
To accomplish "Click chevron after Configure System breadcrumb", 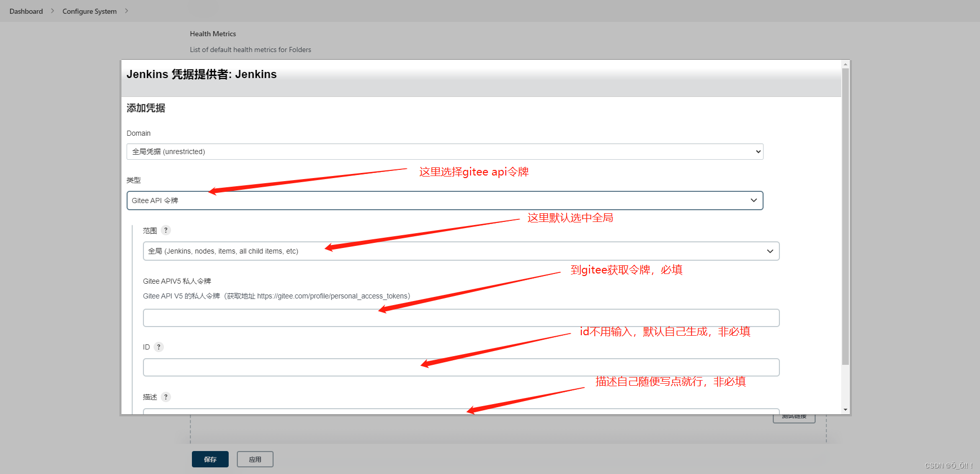I will pyautogui.click(x=127, y=11).
